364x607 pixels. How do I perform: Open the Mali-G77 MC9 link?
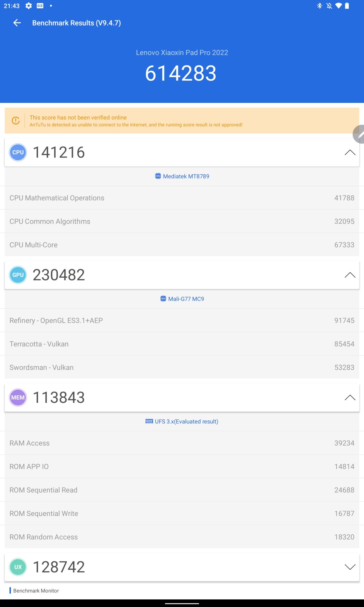(186, 299)
